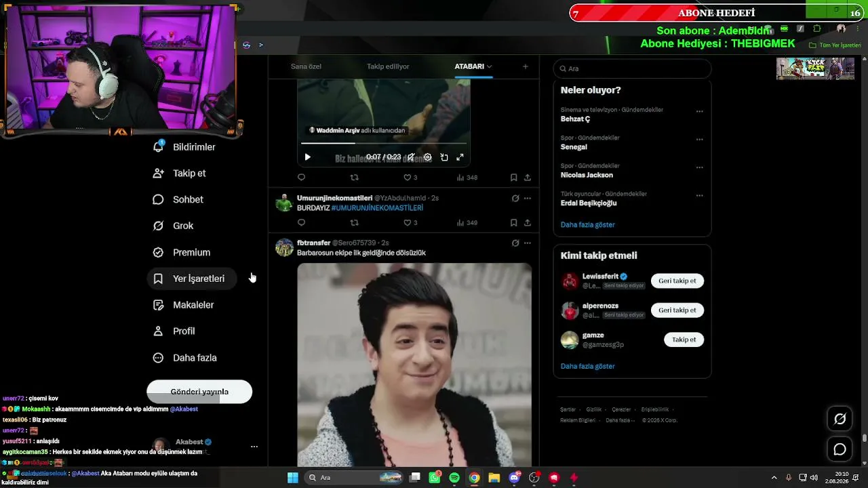The image size is (868, 488).
Task: Enable picture-in-picture for the video
Action: [444, 157]
